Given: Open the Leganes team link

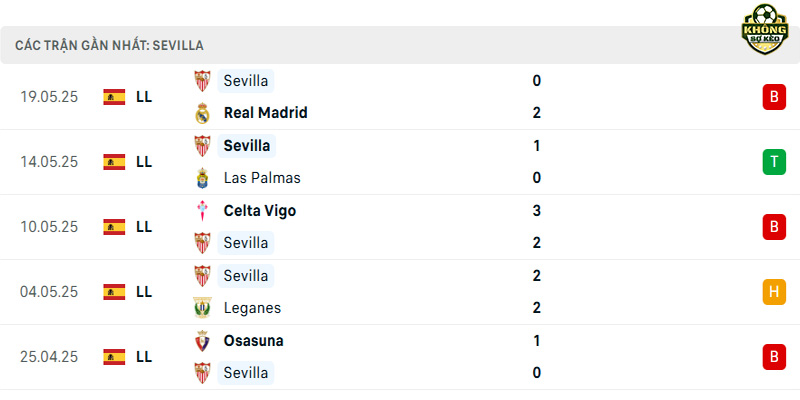Looking at the screenshot, I should 252,308.
